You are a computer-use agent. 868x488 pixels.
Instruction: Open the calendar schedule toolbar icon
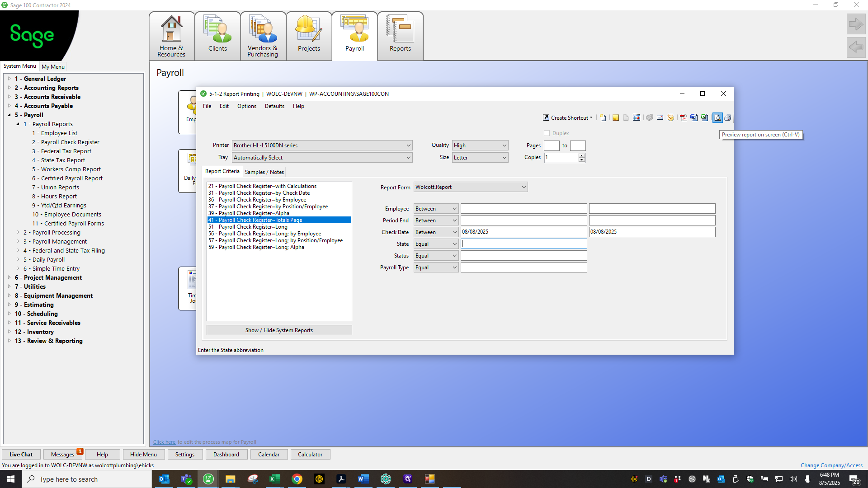point(637,118)
